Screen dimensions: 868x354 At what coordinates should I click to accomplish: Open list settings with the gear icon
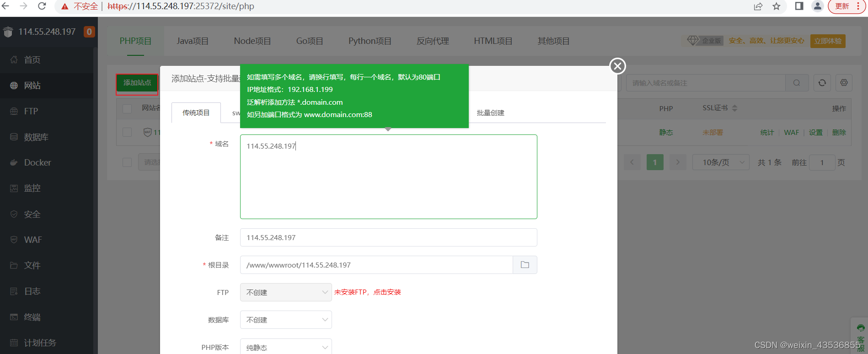[844, 83]
